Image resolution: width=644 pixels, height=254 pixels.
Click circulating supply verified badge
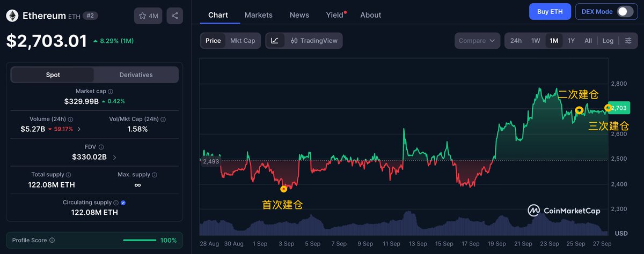(123, 203)
